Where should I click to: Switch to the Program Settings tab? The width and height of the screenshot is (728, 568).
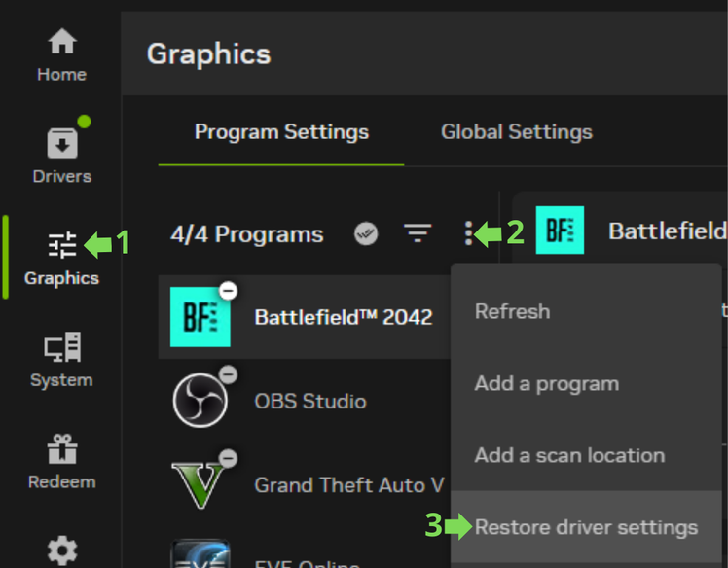coord(281,132)
